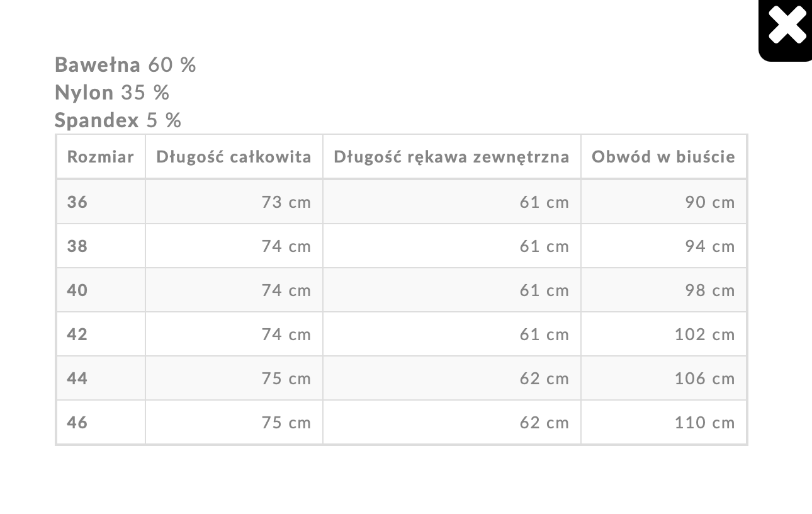Select the 94 cm bust measurement

[710, 246]
